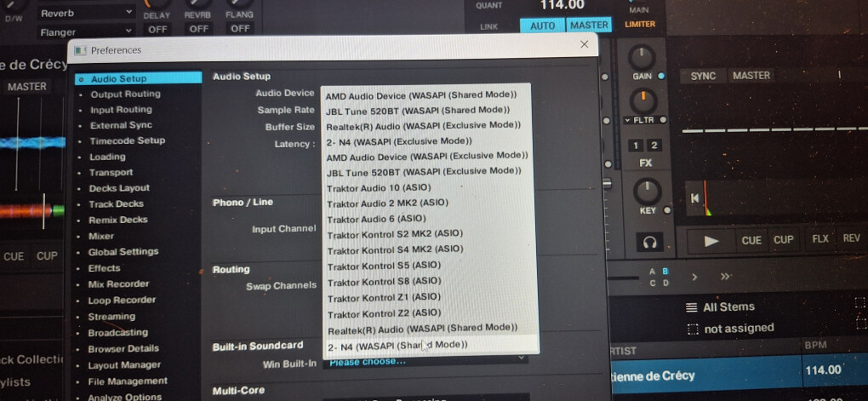Toggle the DELAY effect OFF button
This screenshot has height=401, width=868.
157,29
